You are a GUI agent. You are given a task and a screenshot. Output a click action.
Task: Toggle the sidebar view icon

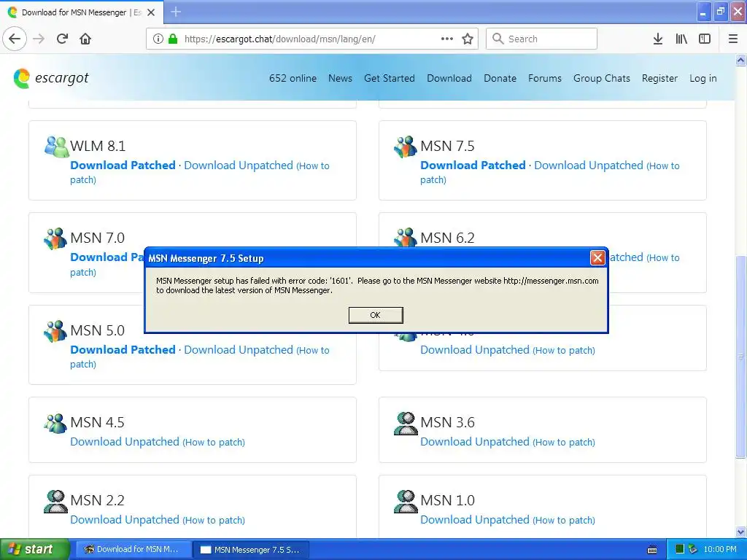705,39
